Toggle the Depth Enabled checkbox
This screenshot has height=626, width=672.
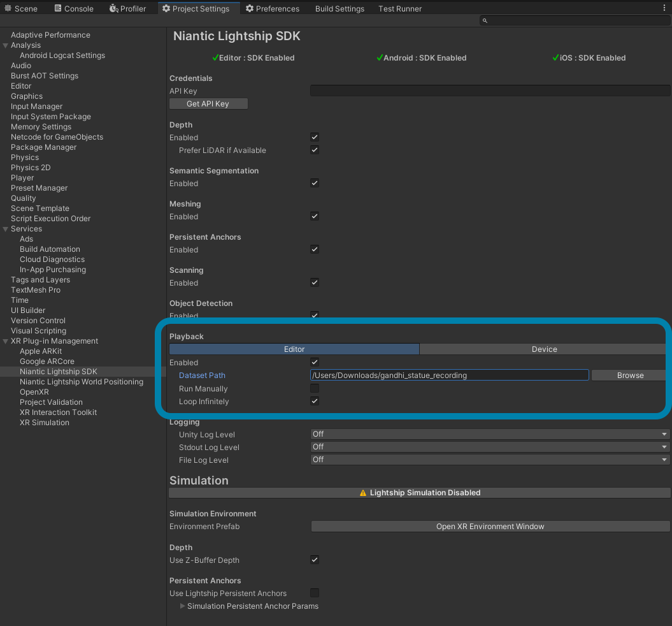(x=315, y=137)
